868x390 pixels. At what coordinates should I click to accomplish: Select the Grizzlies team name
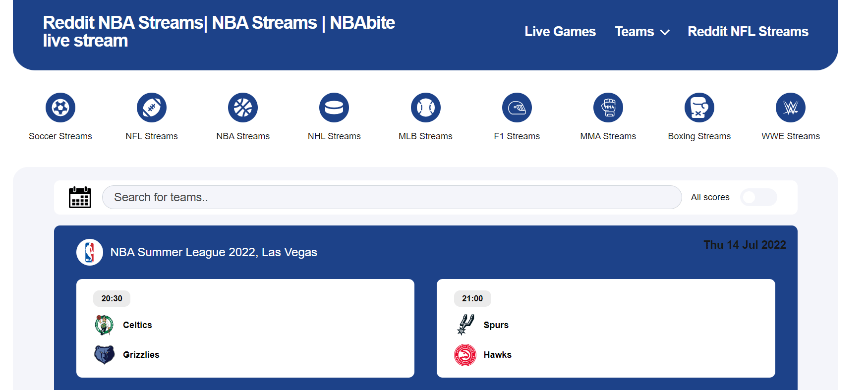(x=141, y=355)
